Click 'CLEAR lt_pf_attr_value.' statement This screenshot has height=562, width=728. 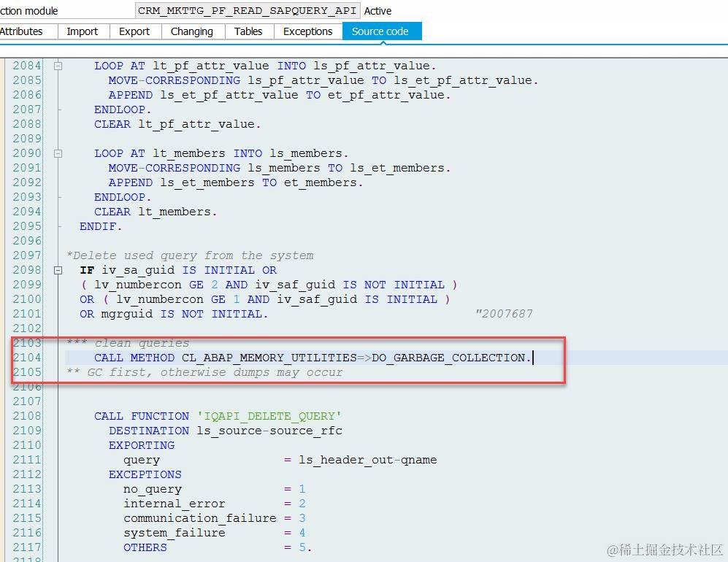tap(177, 124)
